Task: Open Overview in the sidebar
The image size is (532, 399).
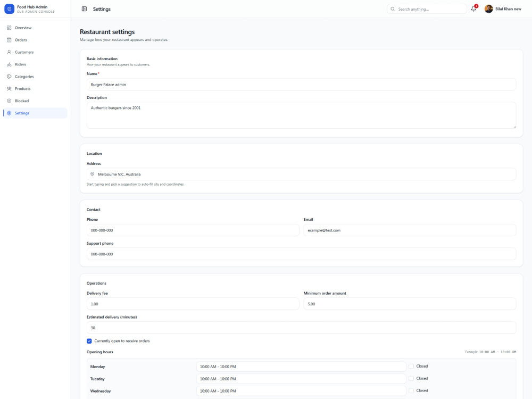Action: tap(35, 28)
